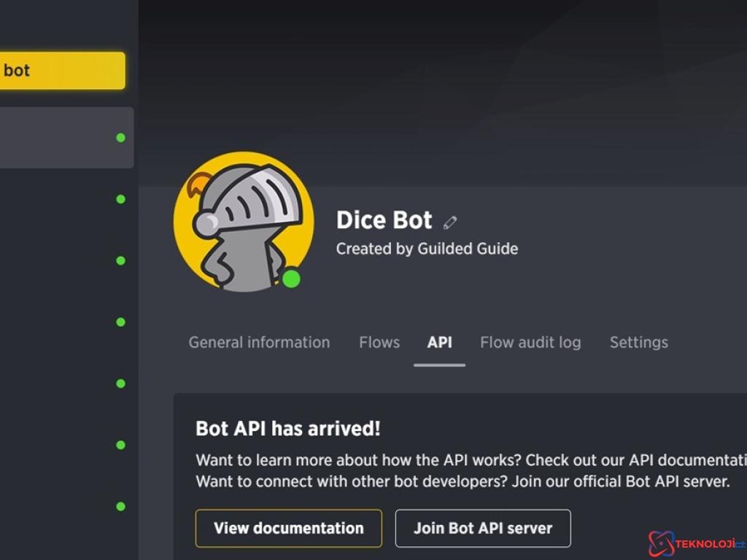The image size is (747, 560).
Task: Open the Settings tab
Action: (638, 343)
